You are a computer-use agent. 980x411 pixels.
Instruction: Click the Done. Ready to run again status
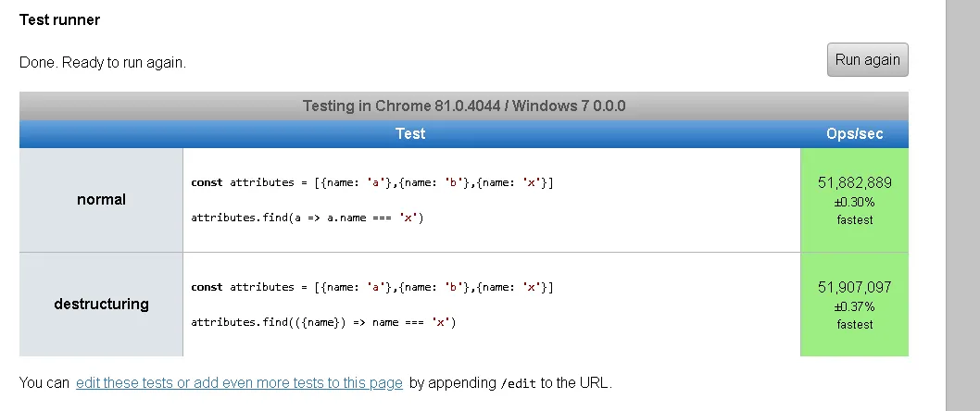103,63
